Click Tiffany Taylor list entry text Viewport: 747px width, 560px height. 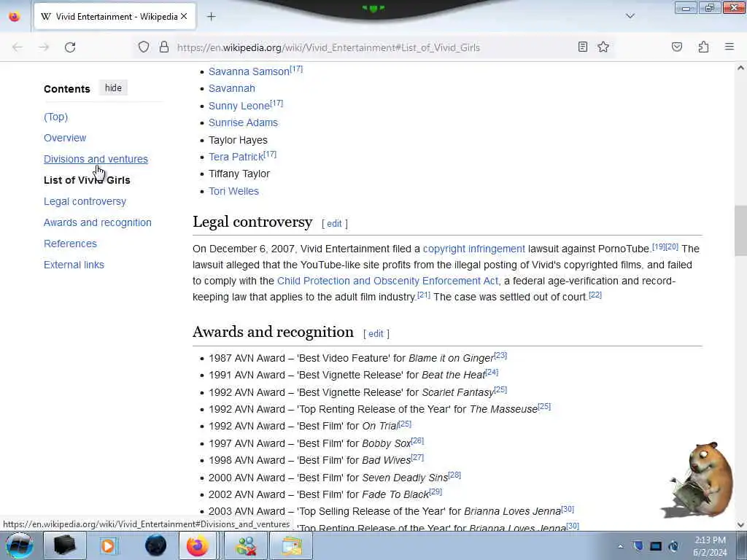(239, 174)
